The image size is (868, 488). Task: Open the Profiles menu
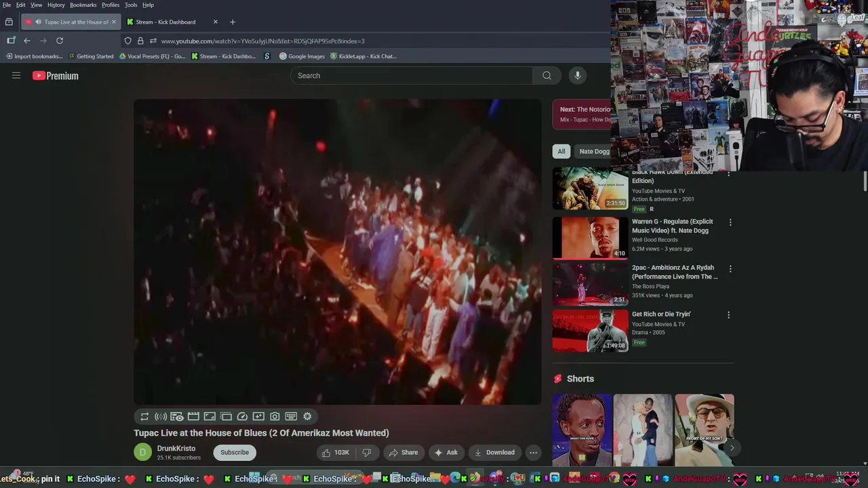[111, 5]
